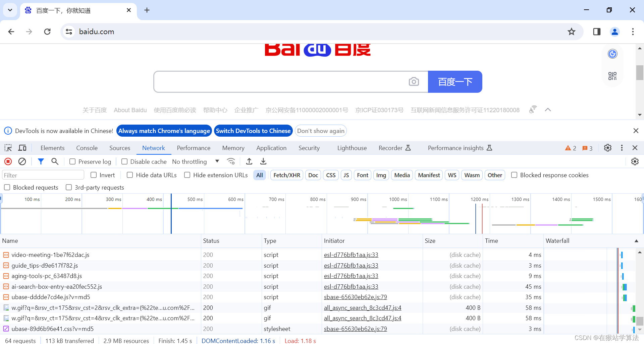Switch to the Elements tab
This screenshot has width=644, height=344.
52,148
